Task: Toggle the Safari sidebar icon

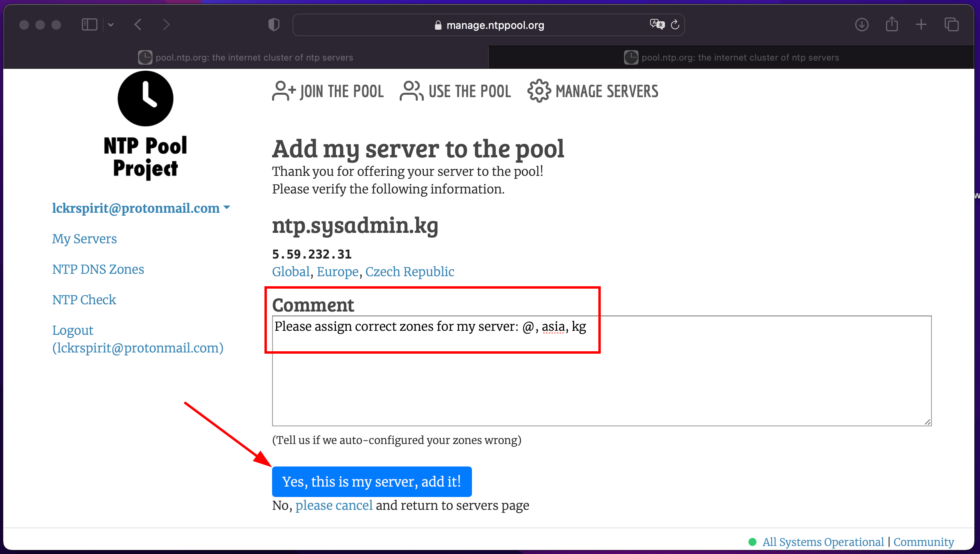Action: (89, 25)
